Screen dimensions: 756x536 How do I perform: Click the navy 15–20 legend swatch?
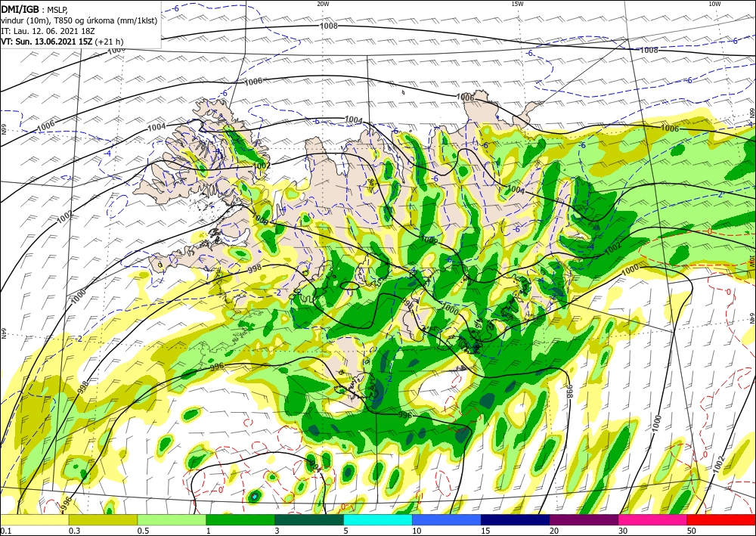pos(516,519)
